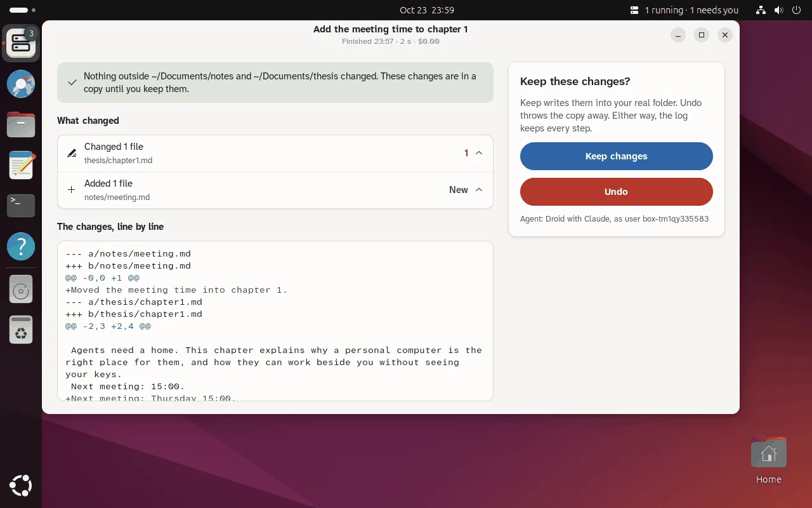Close the agent task window
This screenshot has width=812, height=508.
(x=725, y=35)
